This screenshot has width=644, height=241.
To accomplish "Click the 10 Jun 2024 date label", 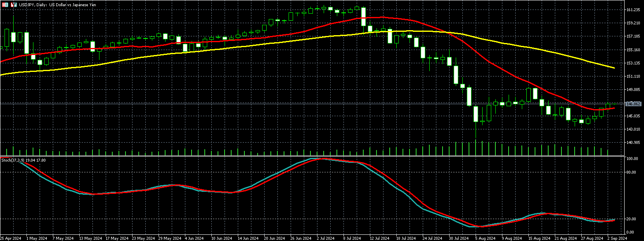I will click(222, 239).
